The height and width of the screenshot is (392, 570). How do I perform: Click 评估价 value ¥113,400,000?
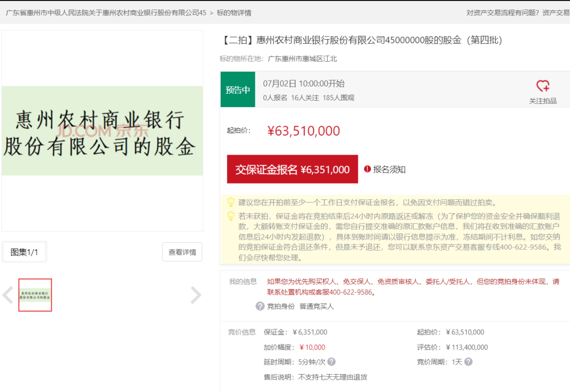click(x=467, y=347)
